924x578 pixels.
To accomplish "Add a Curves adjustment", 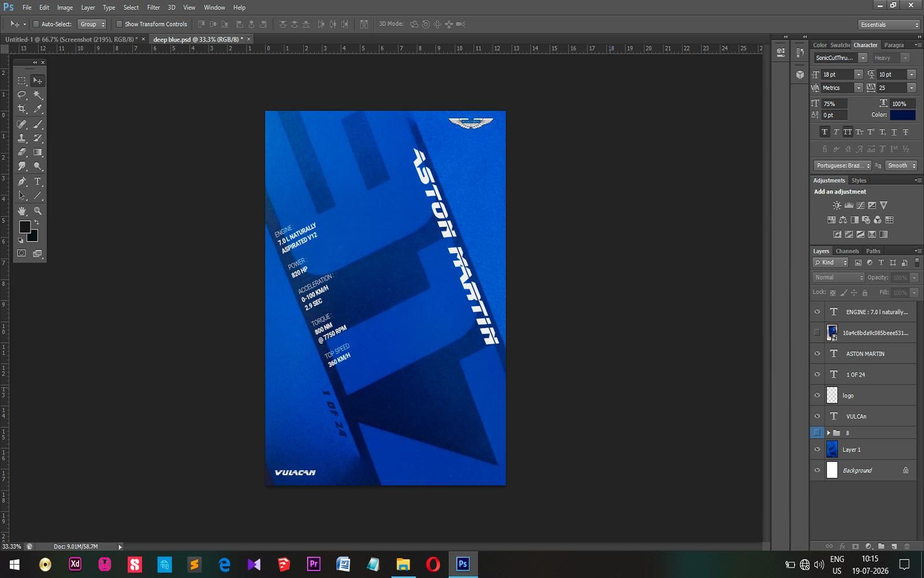I will pos(860,205).
